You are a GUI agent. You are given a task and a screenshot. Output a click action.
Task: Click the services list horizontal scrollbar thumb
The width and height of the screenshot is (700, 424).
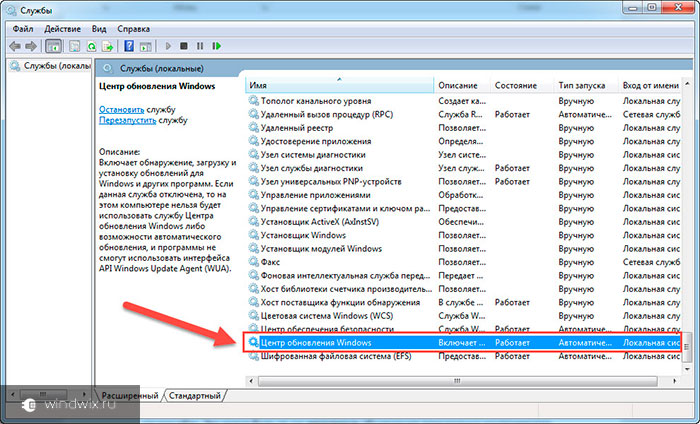457,381
